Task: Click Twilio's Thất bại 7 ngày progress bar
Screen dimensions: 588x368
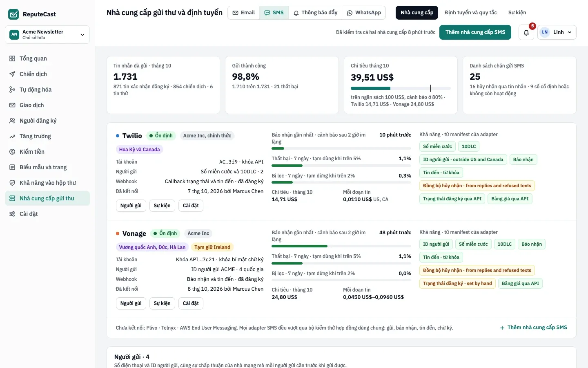Action: pyautogui.click(x=341, y=166)
